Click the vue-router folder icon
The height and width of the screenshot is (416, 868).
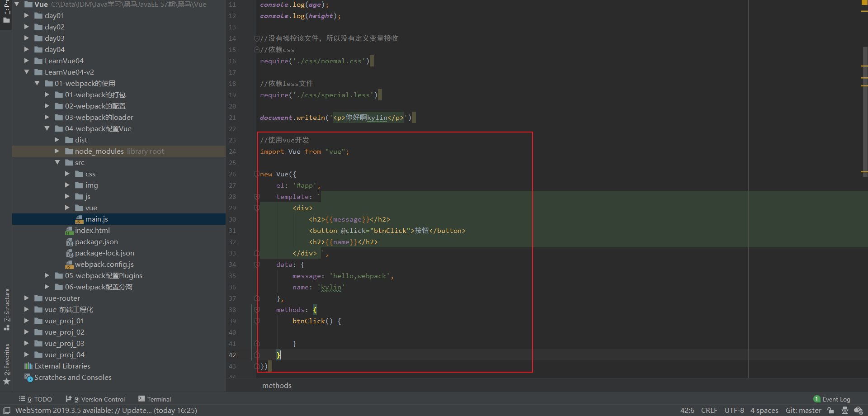(38, 298)
